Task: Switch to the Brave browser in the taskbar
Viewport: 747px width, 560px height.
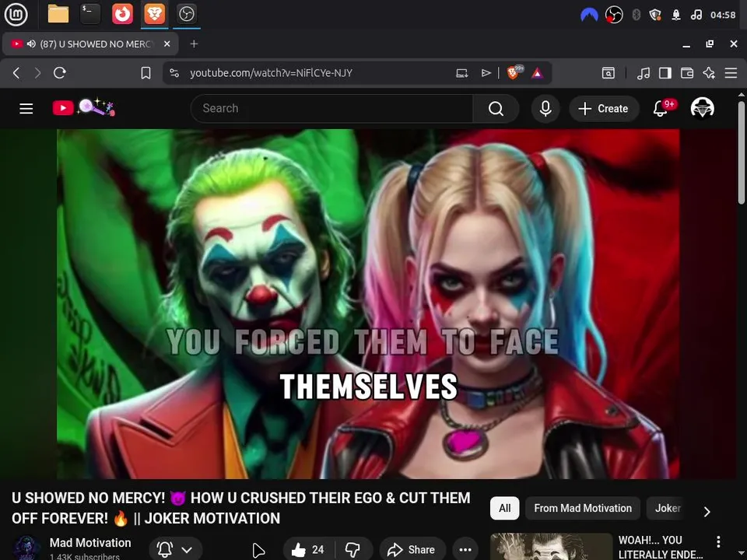Action: click(154, 14)
